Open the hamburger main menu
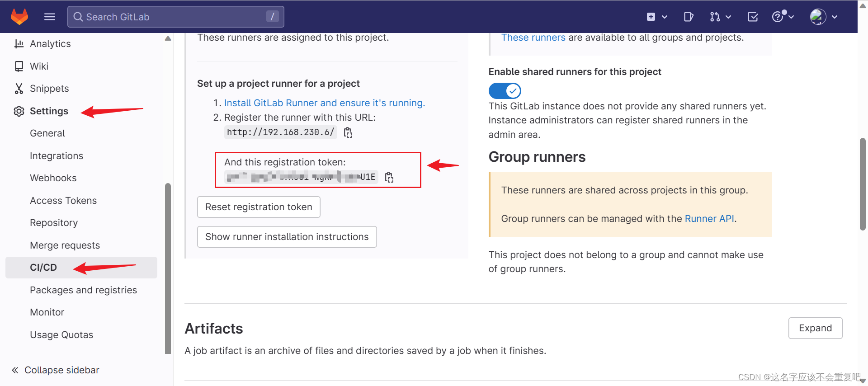The height and width of the screenshot is (386, 868). coord(50,17)
